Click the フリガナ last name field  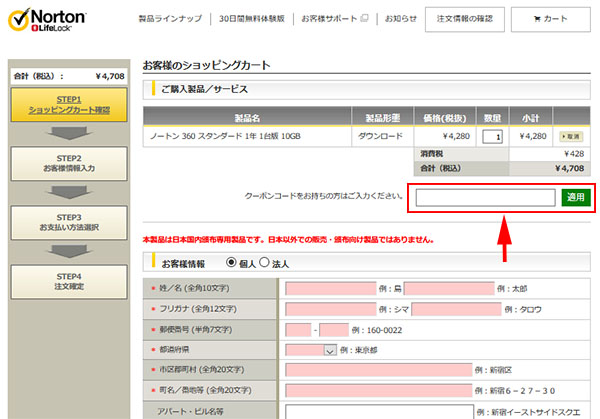click(x=331, y=309)
